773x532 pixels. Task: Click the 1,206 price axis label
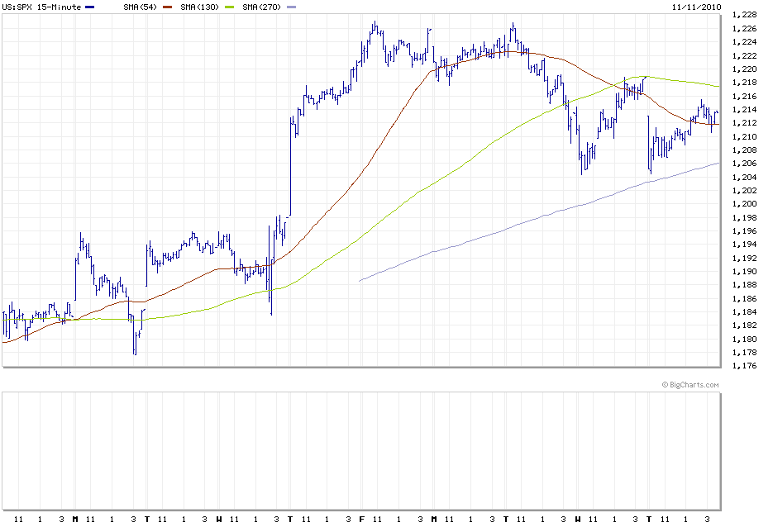744,164
